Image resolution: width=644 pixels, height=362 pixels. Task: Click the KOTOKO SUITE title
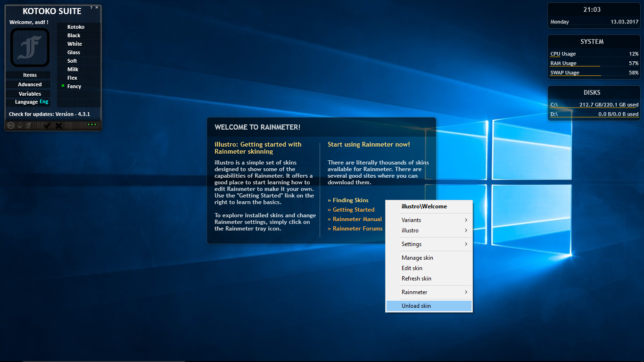pos(52,11)
